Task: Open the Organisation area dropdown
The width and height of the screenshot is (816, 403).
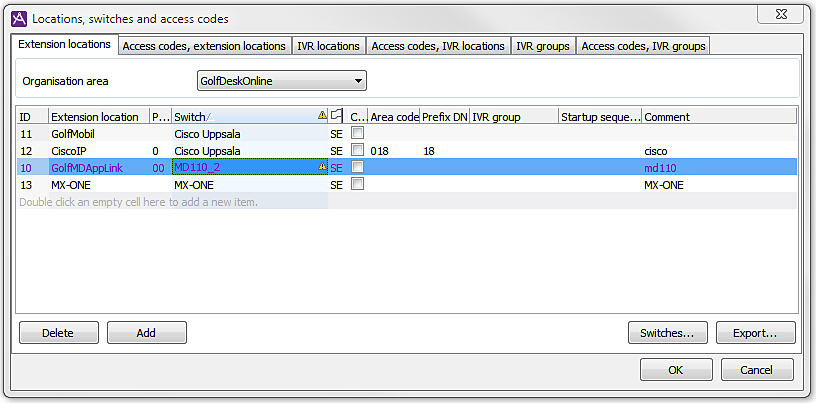Action: tap(281, 81)
